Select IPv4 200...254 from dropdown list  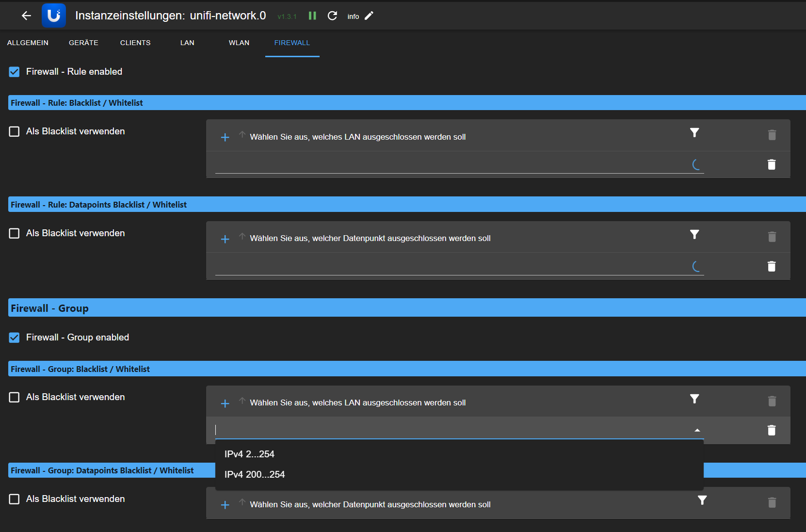click(255, 474)
